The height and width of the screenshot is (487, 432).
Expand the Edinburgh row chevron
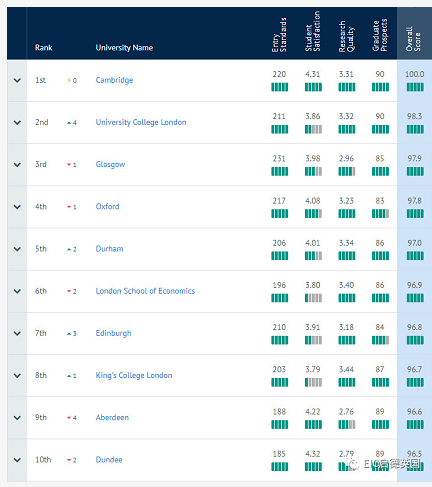tap(17, 333)
